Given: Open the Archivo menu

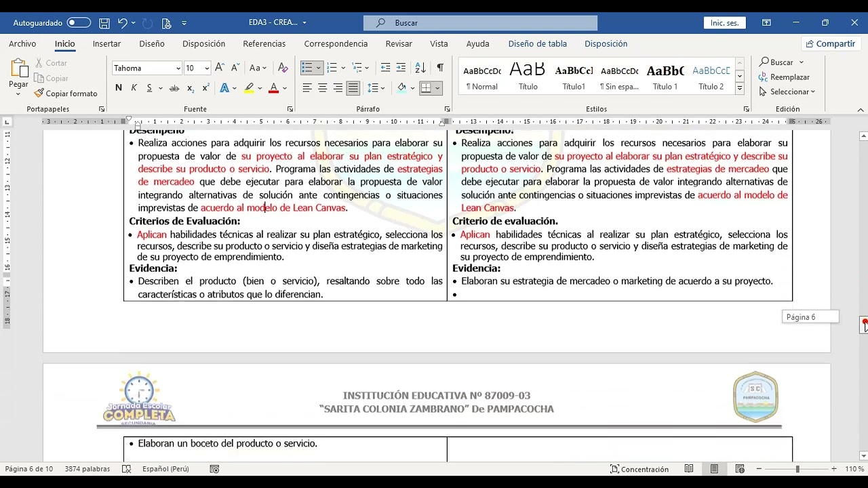Looking at the screenshot, I should (x=22, y=43).
